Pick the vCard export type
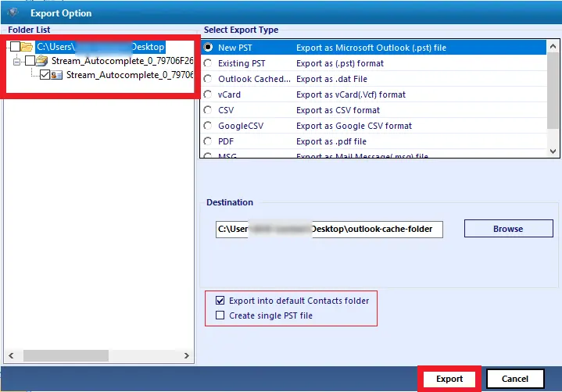Viewport: 562px width, 392px height. point(208,94)
